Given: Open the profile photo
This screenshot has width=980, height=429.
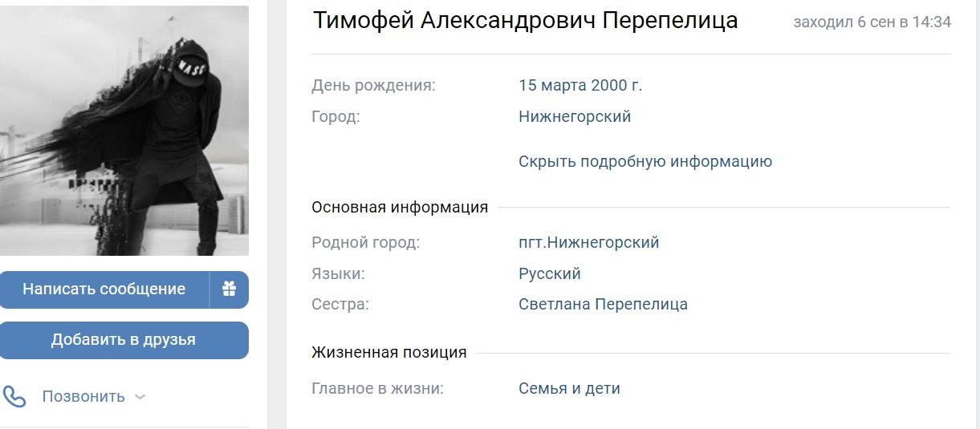Looking at the screenshot, I should (x=124, y=131).
